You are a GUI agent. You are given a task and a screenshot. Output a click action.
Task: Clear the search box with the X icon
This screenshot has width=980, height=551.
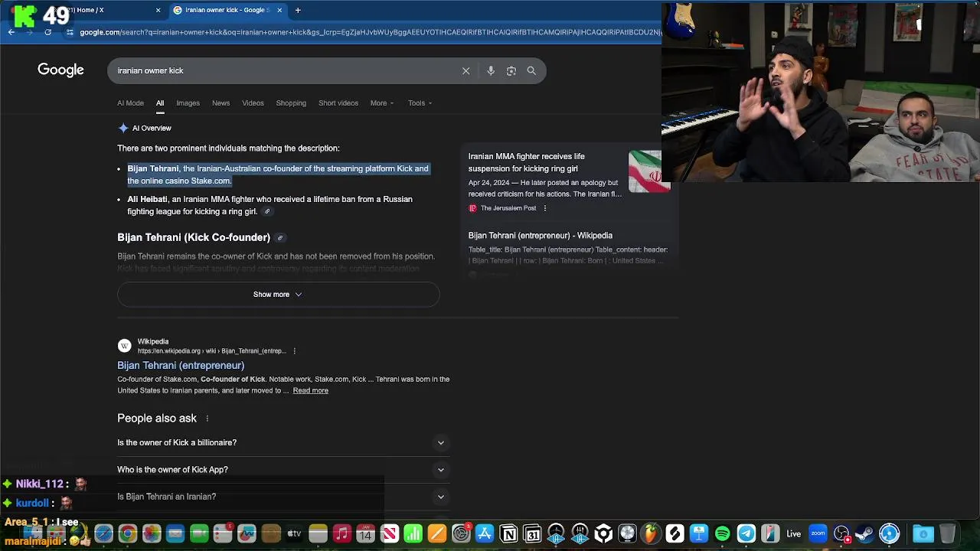[x=465, y=70]
